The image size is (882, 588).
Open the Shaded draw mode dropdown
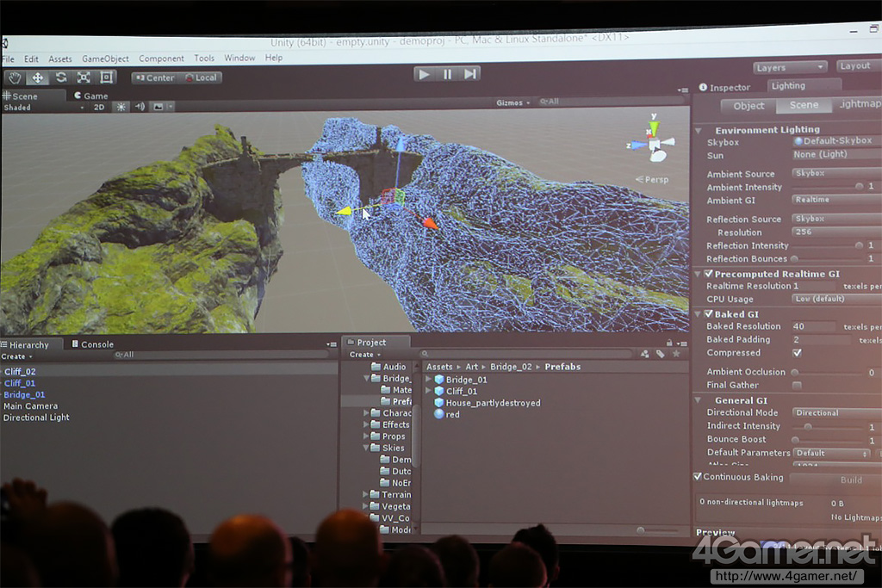pos(43,108)
